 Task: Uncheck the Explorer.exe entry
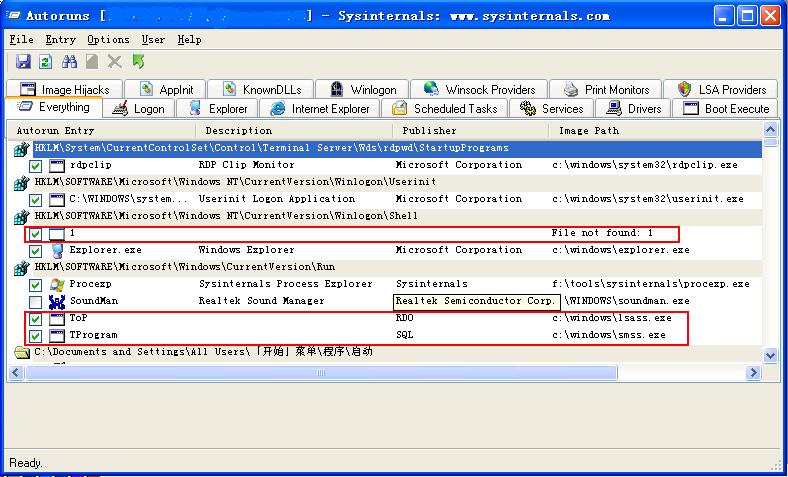[x=35, y=251]
